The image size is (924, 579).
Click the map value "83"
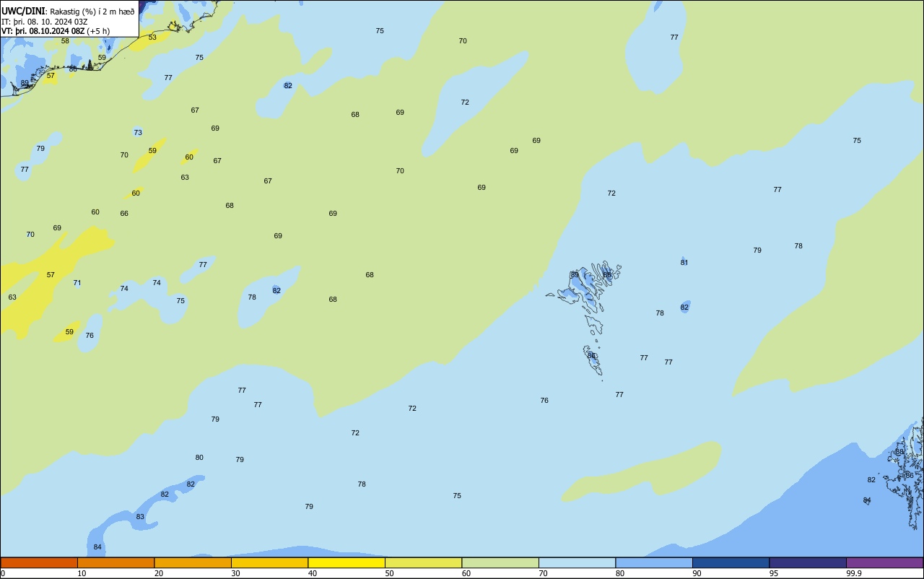coord(140,517)
